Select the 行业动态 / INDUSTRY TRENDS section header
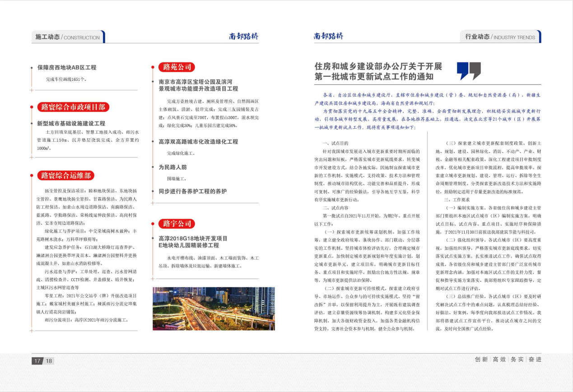Screen dimensions: 573x392 coord(500,37)
